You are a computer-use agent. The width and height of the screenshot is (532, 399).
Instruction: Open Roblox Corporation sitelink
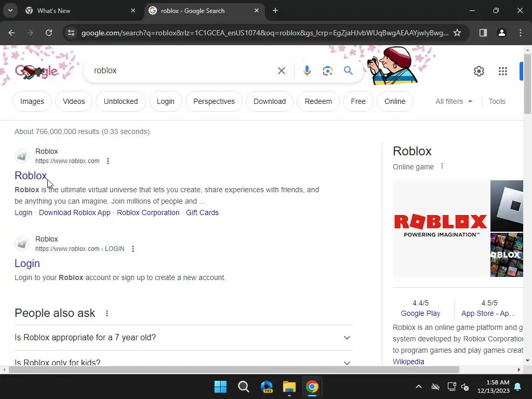[148, 212]
